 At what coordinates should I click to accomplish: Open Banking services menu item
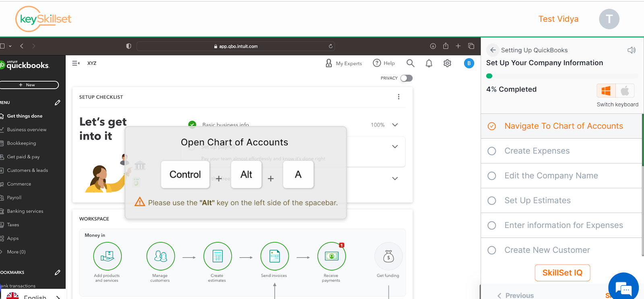(25, 211)
